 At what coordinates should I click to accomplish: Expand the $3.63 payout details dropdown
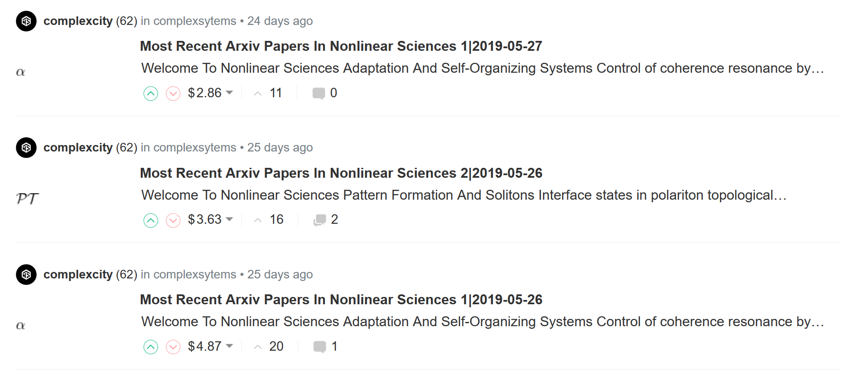coord(229,219)
